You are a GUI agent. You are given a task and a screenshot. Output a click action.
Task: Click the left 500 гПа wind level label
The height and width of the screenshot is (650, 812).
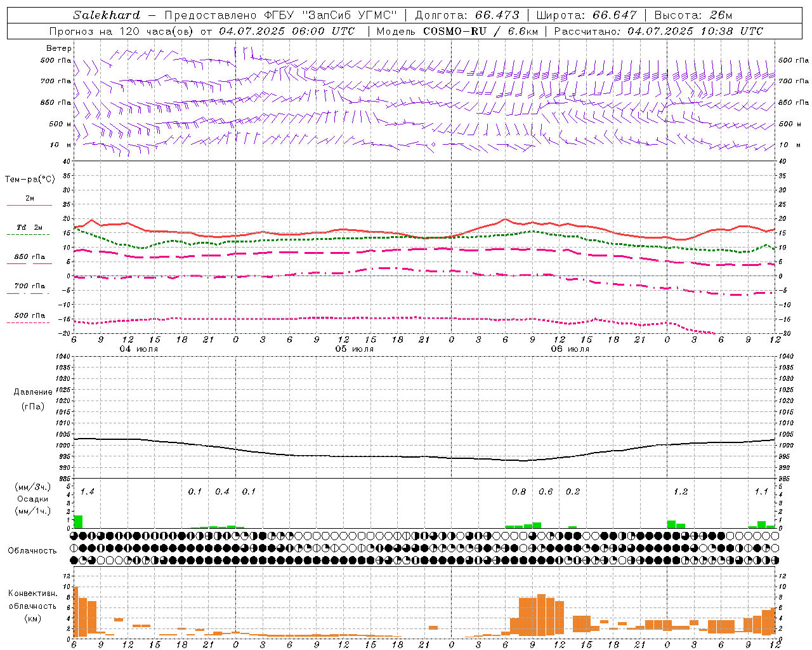coord(56,60)
